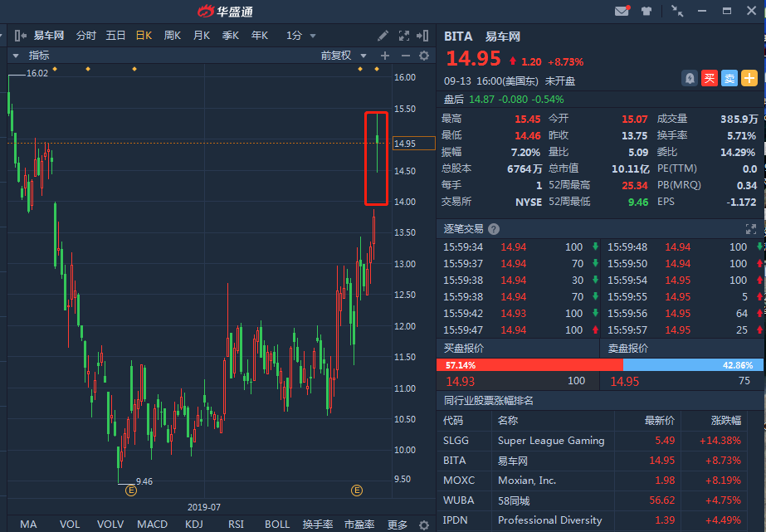
Task: Click the pencil drawing tool icon
Action: (x=383, y=36)
